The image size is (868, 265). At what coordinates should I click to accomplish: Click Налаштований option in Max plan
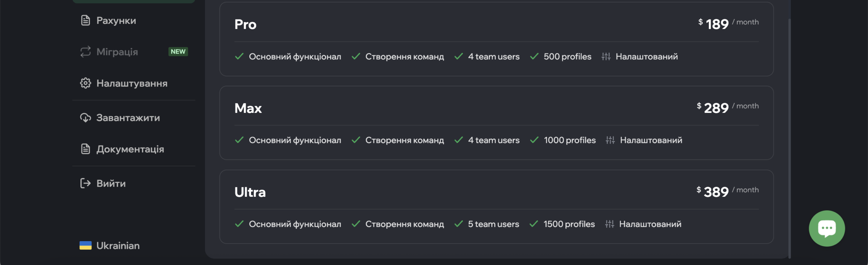(651, 140)
